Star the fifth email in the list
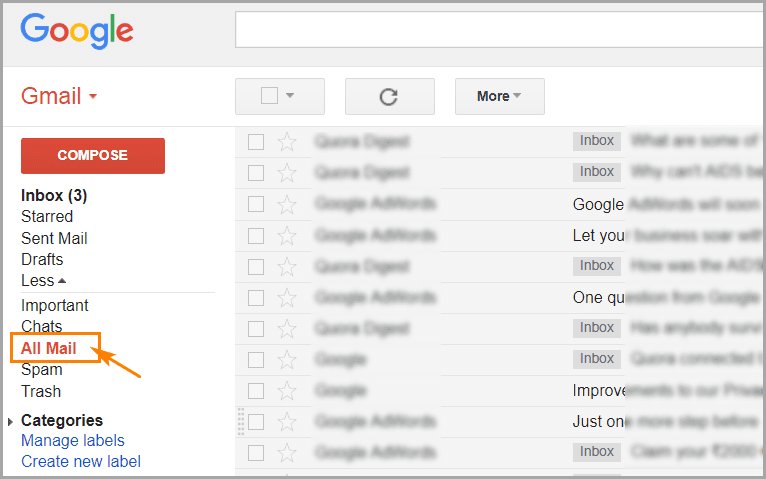 [287, 266]
